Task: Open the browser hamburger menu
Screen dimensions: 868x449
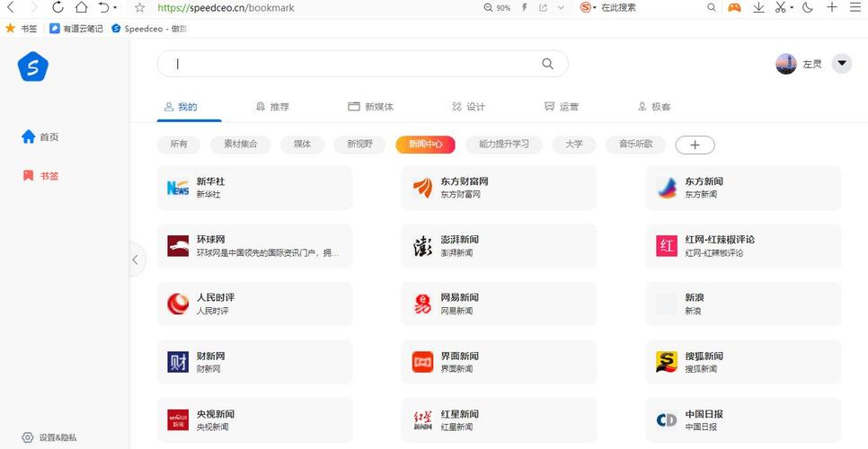Action: 855,7
